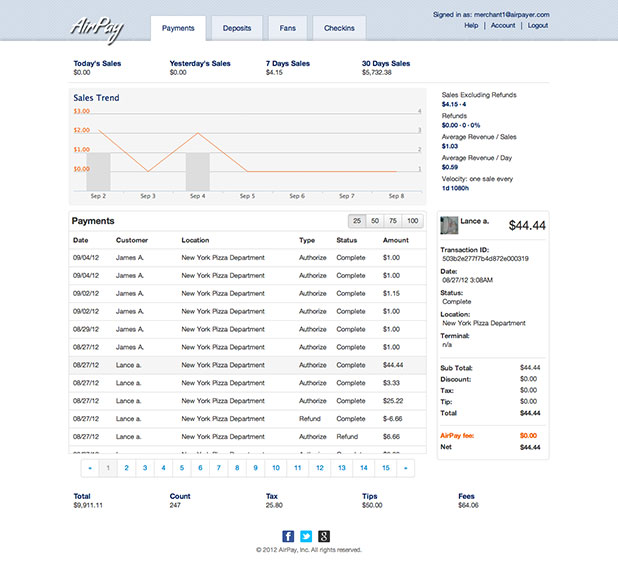The image size is (618, 575).
Task: Click the AirPay fee label
Action: 457,435
